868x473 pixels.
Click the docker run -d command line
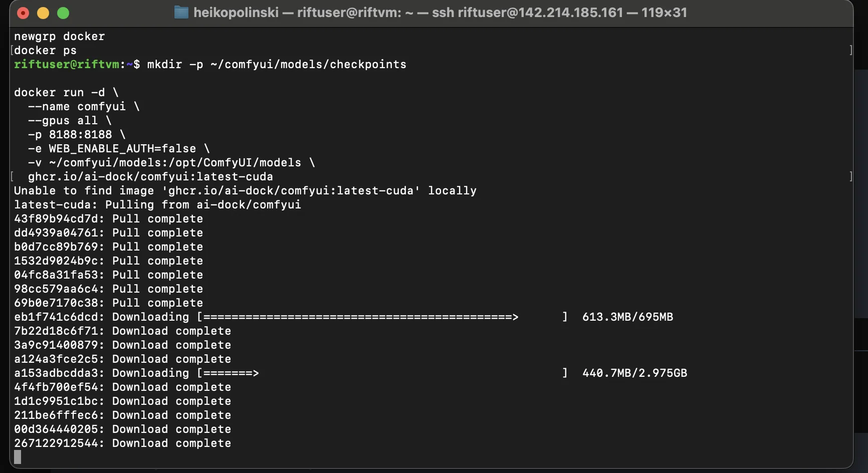click(x=65, y=92)
